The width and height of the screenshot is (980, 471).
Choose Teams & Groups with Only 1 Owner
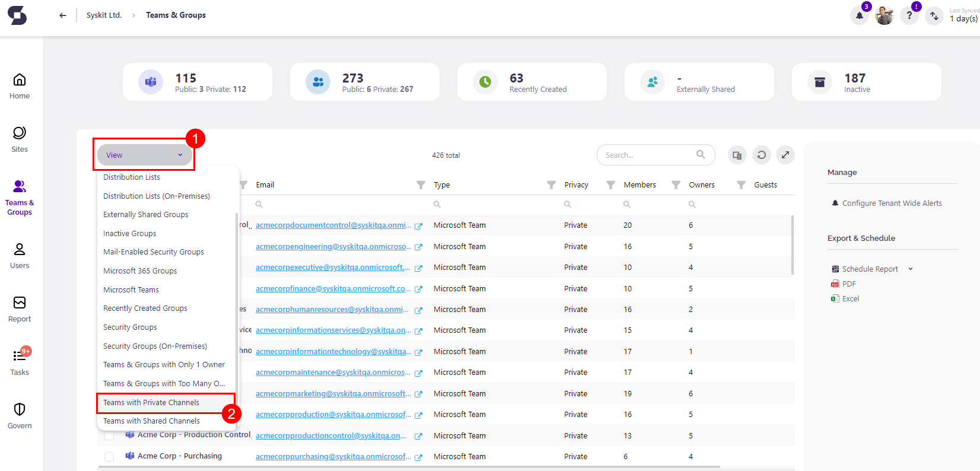164,364
